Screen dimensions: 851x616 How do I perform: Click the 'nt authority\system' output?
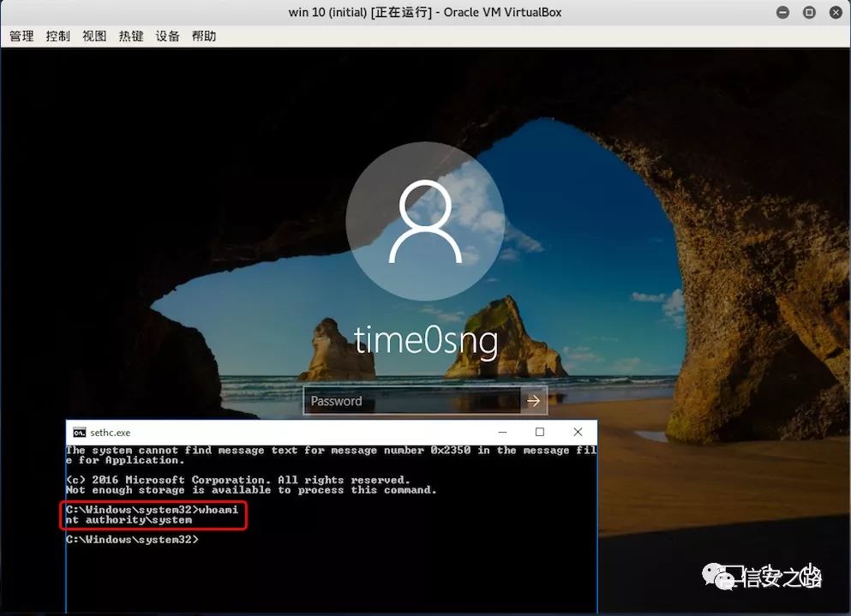click(129, 520)
